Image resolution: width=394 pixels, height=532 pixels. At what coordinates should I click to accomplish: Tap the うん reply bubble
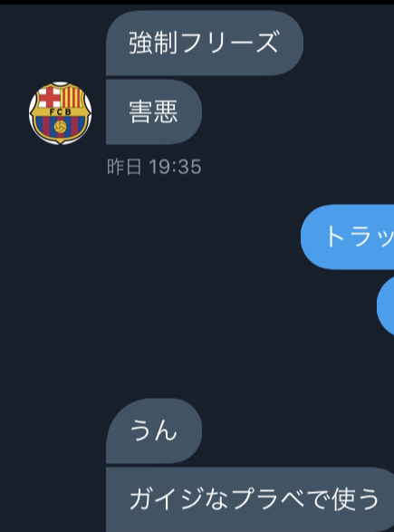click(154, 430)
